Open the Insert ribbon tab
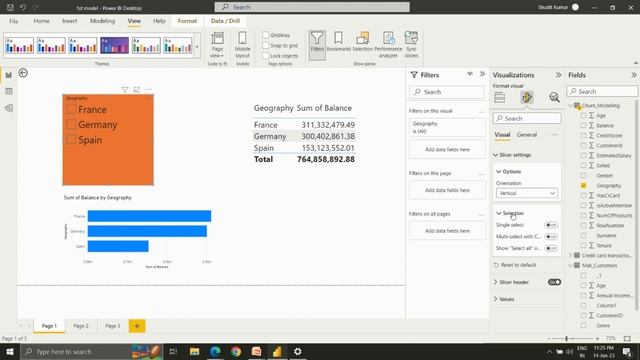This screenshot has height=360, width=640. click(70, 21)
